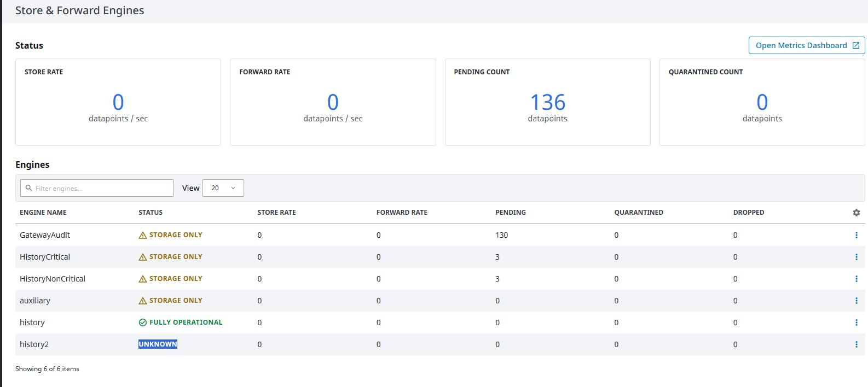The image size is (868, 387).
Task: Sort by the Pending column header
Action: coord(511,213)
